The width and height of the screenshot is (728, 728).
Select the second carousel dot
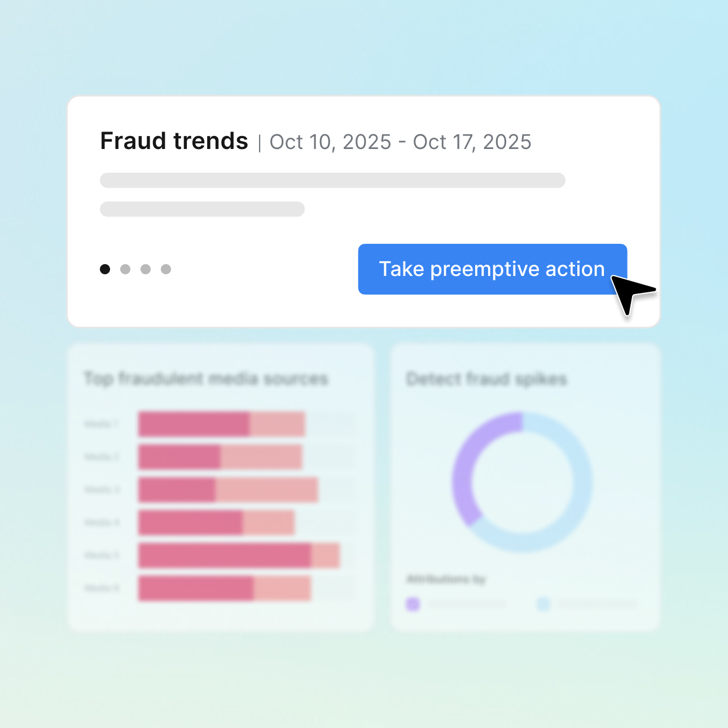tap(125, 269)
